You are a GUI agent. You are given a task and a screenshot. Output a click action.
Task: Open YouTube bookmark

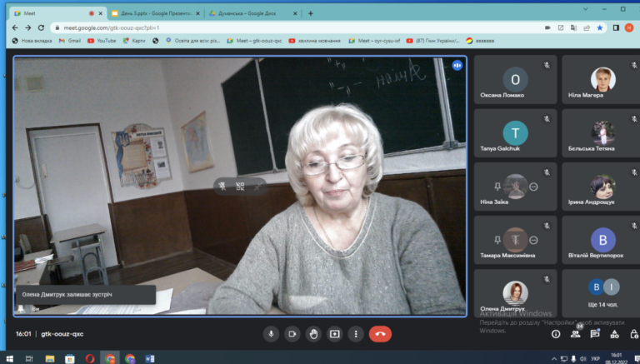click(x=102, y=41)
